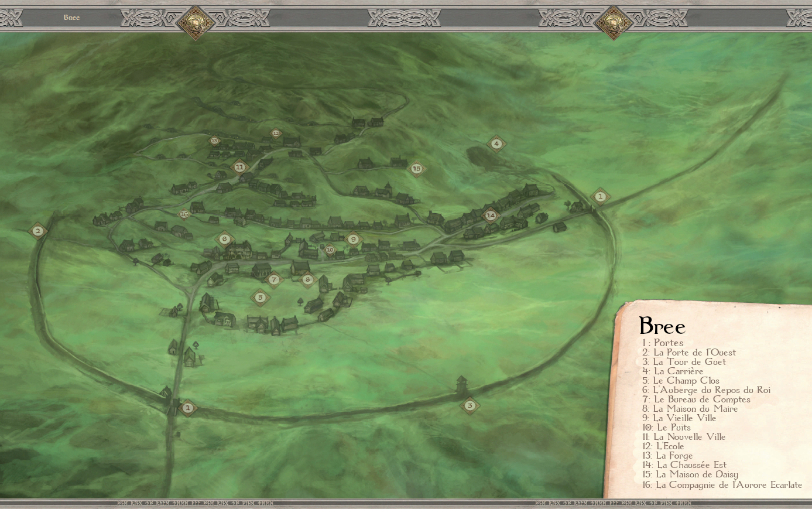Click legend entry 'L'Ecole'

[663, 446]
